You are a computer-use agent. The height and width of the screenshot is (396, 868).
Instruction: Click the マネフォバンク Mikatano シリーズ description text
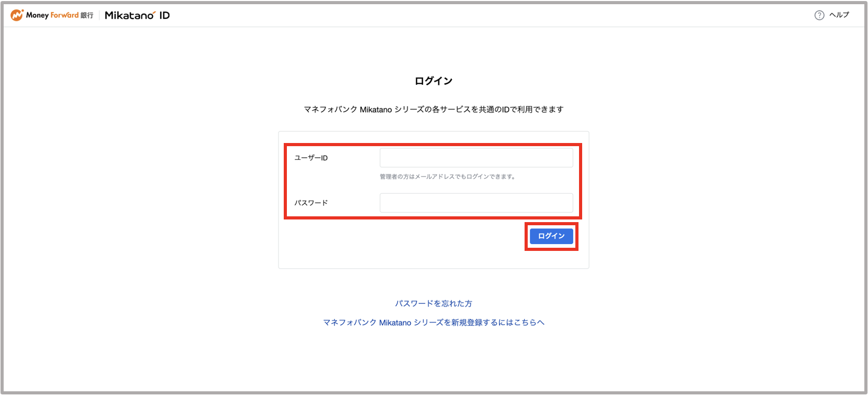point(433,109)
